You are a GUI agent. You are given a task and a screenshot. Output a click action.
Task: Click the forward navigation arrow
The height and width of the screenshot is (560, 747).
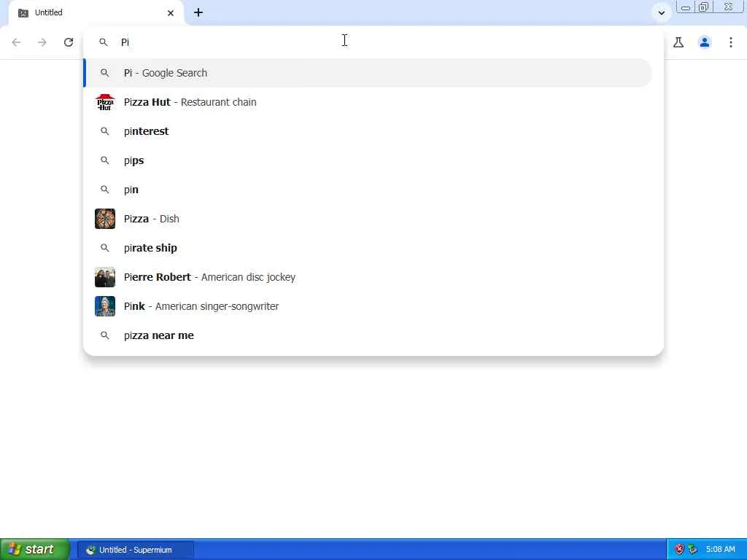tap(42, 42)
